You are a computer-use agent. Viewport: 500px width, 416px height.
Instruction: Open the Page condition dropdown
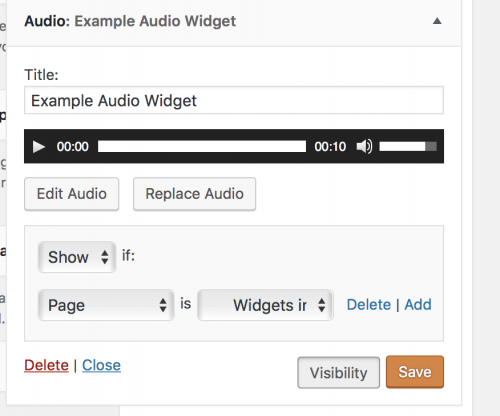[106, 305]
